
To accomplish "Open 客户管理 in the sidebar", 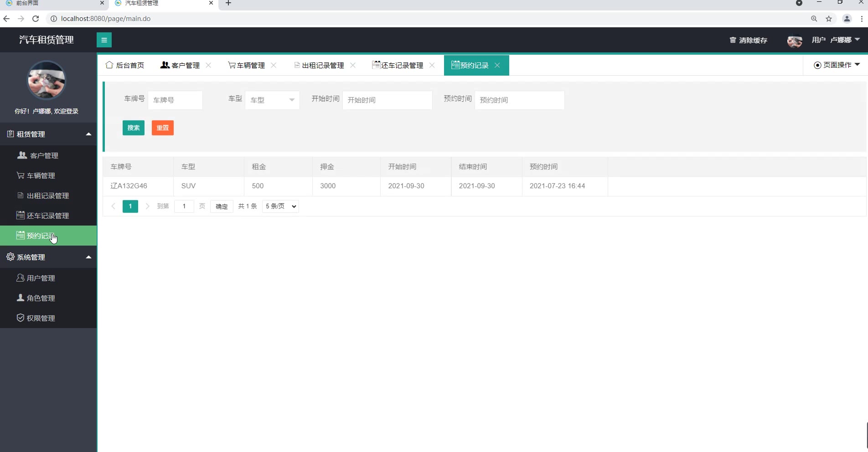I will [x=48, y=155].
